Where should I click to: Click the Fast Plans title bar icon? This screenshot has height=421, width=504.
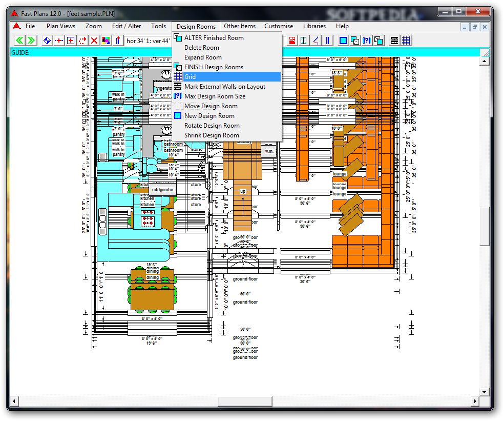click(14, 13)
